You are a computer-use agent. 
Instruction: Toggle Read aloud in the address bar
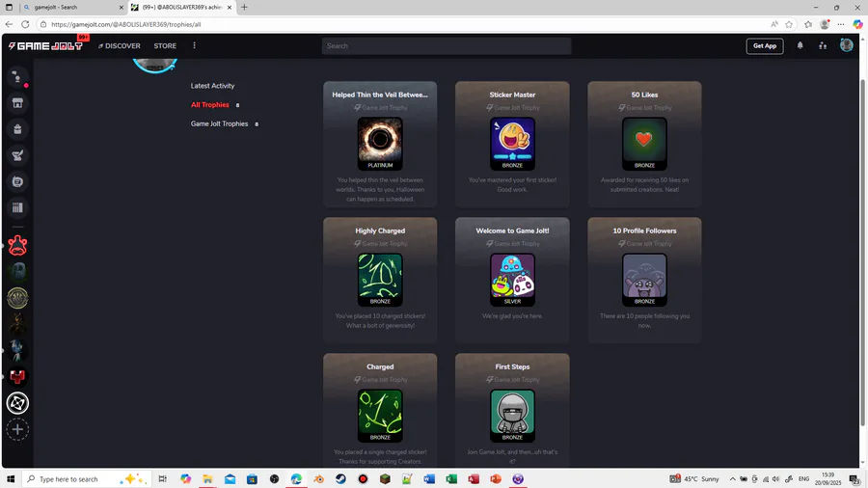(773, 24)
